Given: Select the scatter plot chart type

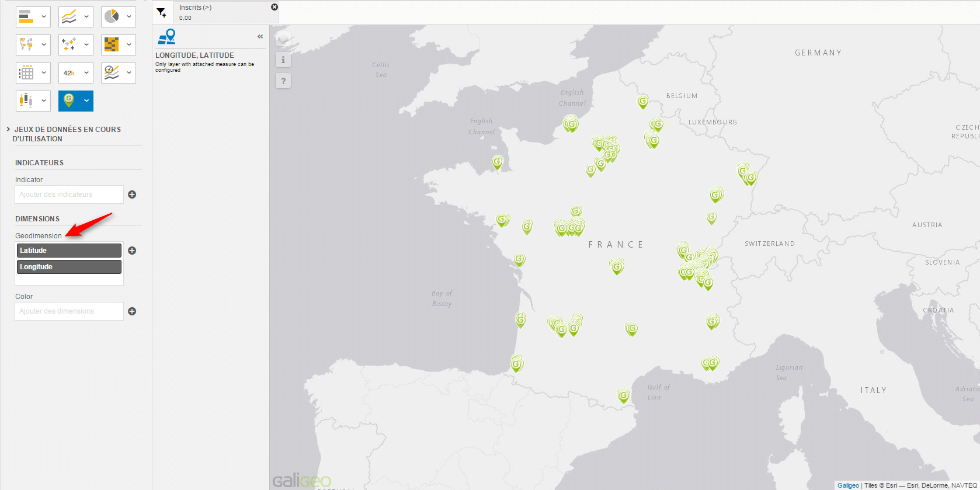Looking at the screenshot, I should (69, 44).
